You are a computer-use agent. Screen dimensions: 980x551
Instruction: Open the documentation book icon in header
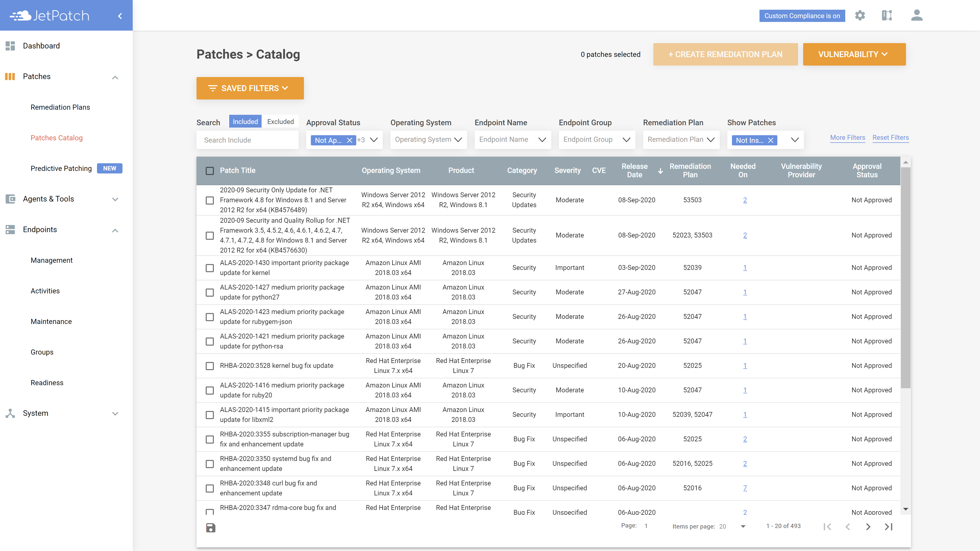point(887,16)
